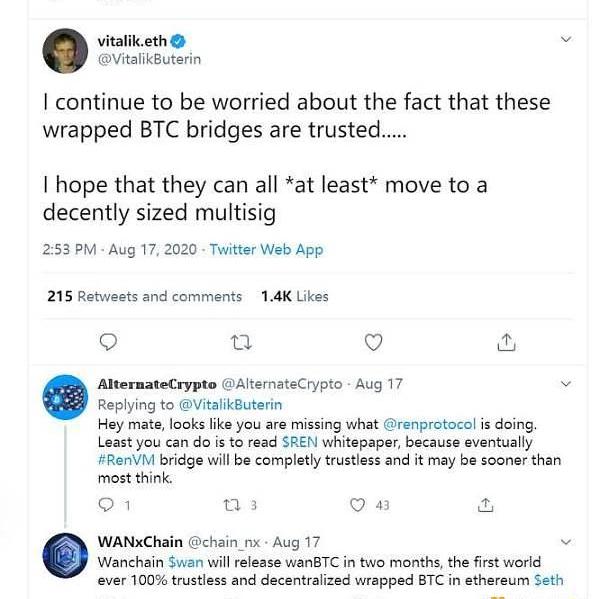The width and height of the screenshot is (600, 599).
Task: Retweet Vitalik's main tweet
Action: pyautogui.click(x=240, y=342)
